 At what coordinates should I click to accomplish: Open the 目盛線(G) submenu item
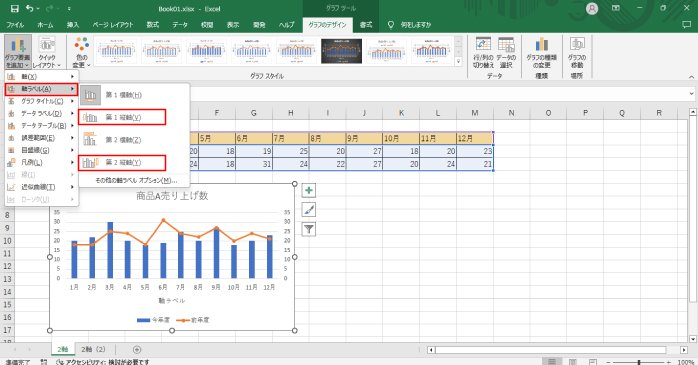[x=41, y=150]
